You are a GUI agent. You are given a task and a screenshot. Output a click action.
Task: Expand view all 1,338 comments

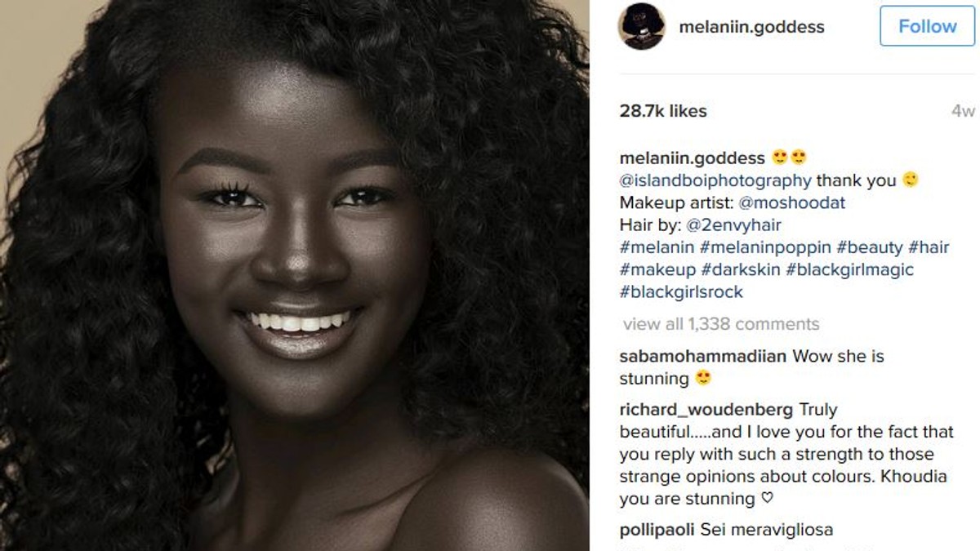[721, 324]
